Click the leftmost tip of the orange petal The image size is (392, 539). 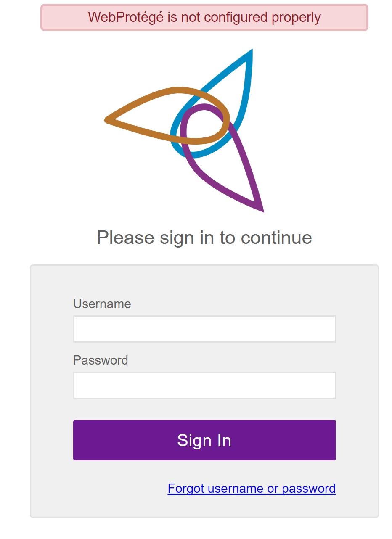pos(106,121)
